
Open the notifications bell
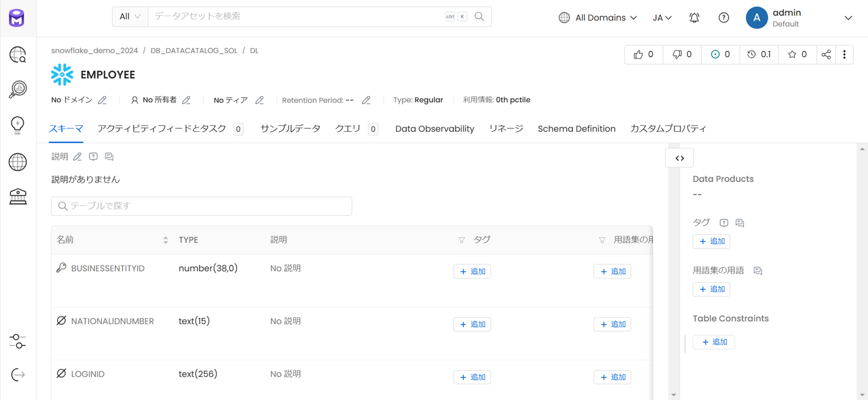pyautogui.click(x=694, y=18)
